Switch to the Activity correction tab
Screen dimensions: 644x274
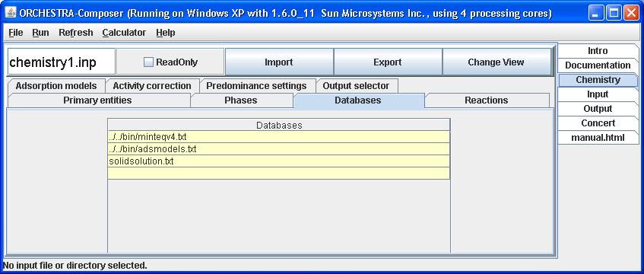[152, 86]
